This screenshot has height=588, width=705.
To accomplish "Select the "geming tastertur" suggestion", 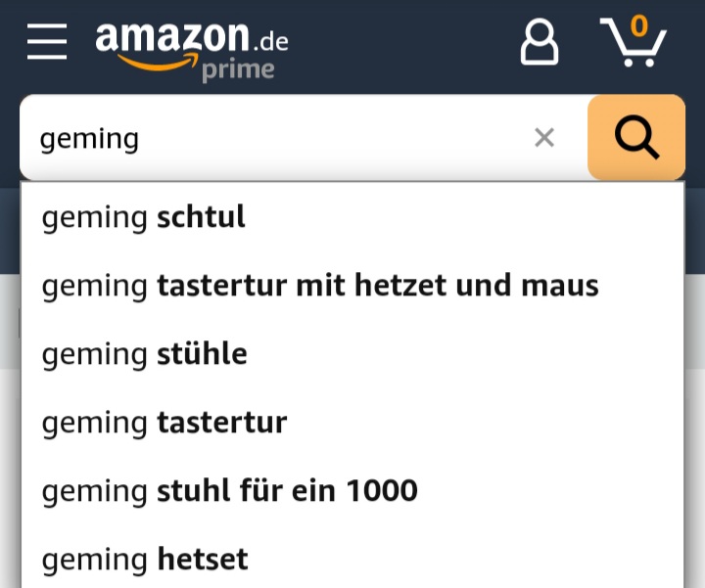I will click(x=164, y=423).
